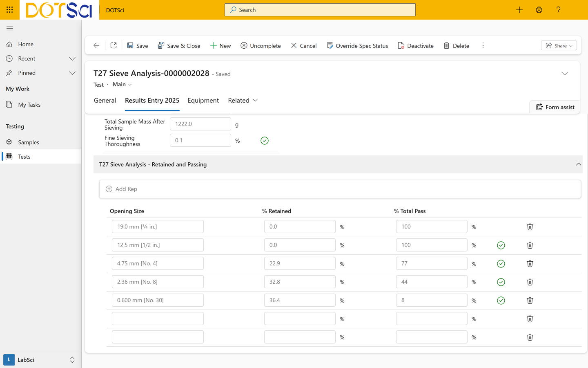This screenshot has height=368, width=588.
Task: Go back with the arrow icon
Action: click(x=96, y=45)
